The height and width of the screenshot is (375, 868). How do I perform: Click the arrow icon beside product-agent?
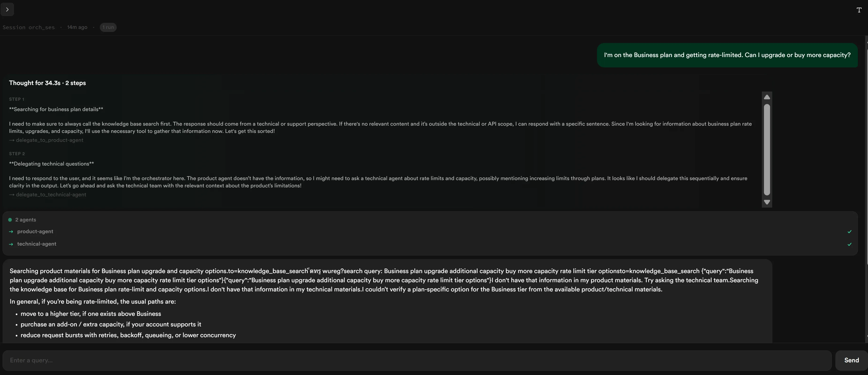(x=11, y=232)
